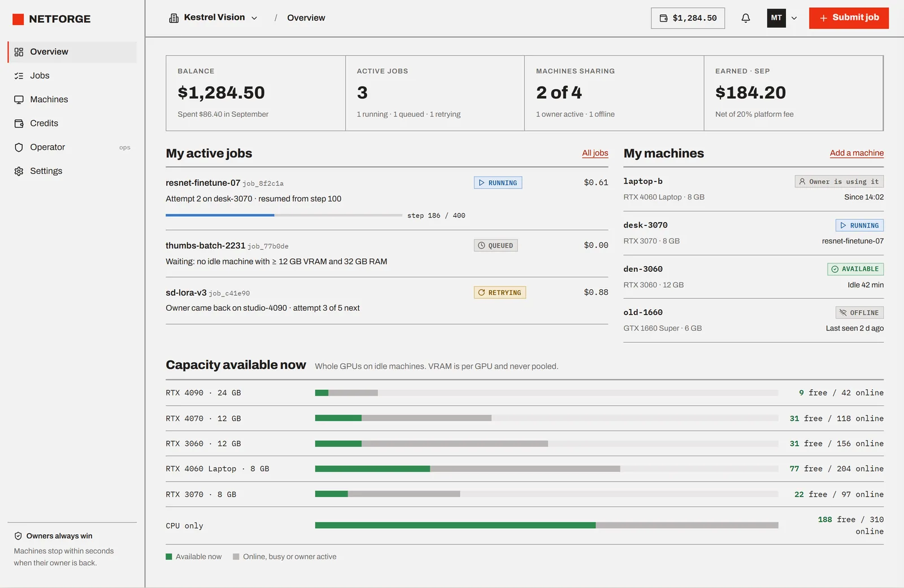Open the Kestrel Vision workspace dropdown
Screen dimensions: 904x588
(x=214, y=18)
